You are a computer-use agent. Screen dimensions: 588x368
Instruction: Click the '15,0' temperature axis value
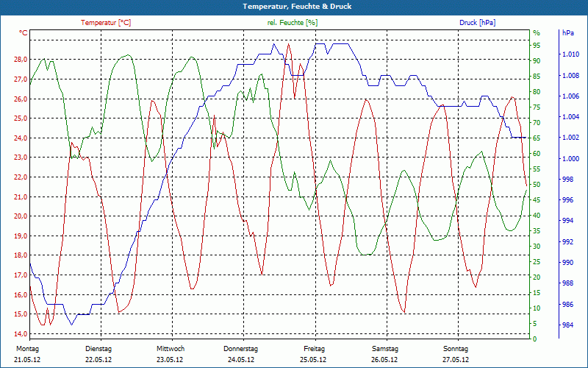[21, 314]
